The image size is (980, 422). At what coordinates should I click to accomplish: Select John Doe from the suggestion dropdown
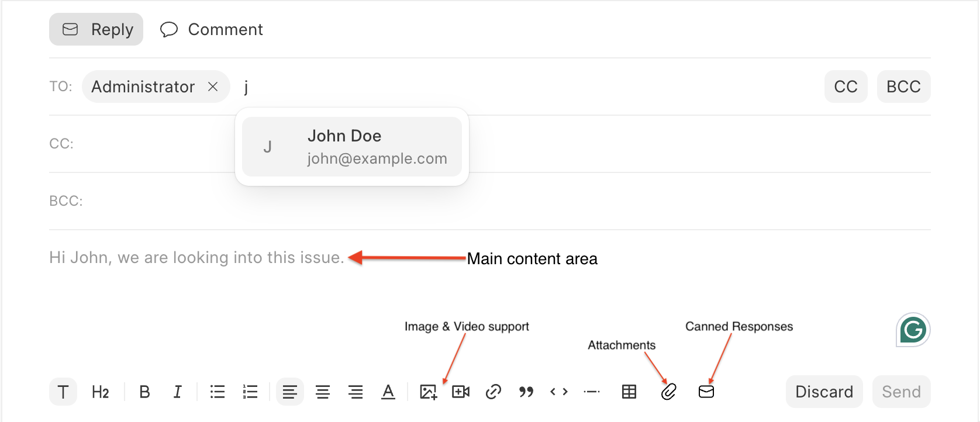point(352,147)
